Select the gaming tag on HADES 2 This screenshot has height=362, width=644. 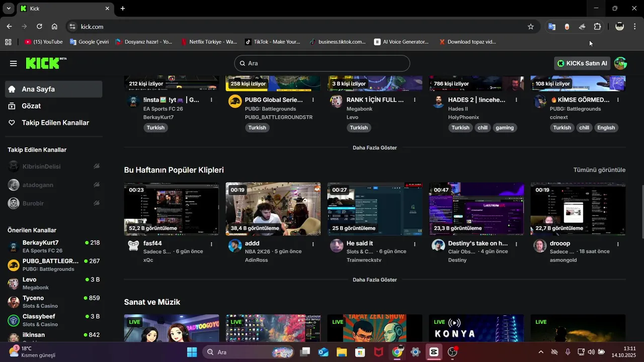[505, 128]
